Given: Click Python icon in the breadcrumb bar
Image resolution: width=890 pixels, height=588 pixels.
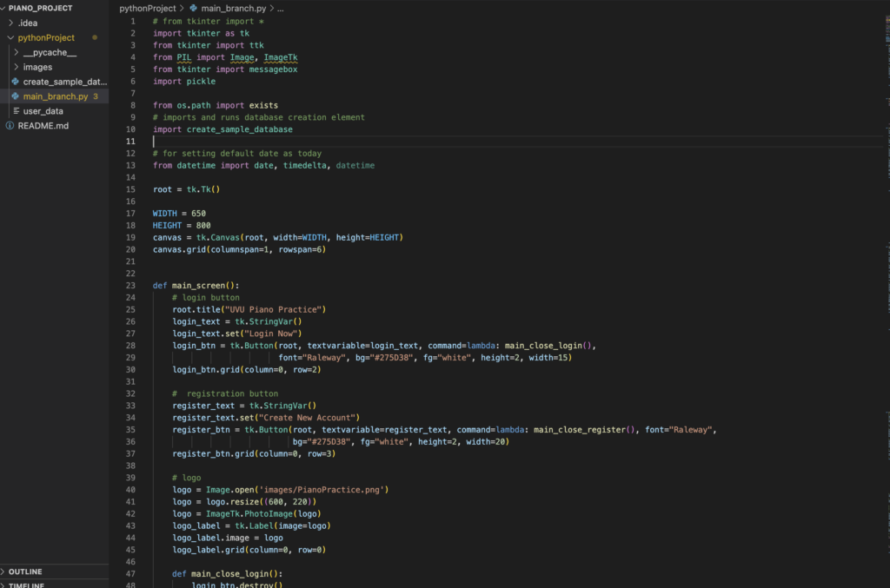Looking at the screenshot, I should 193,8.
